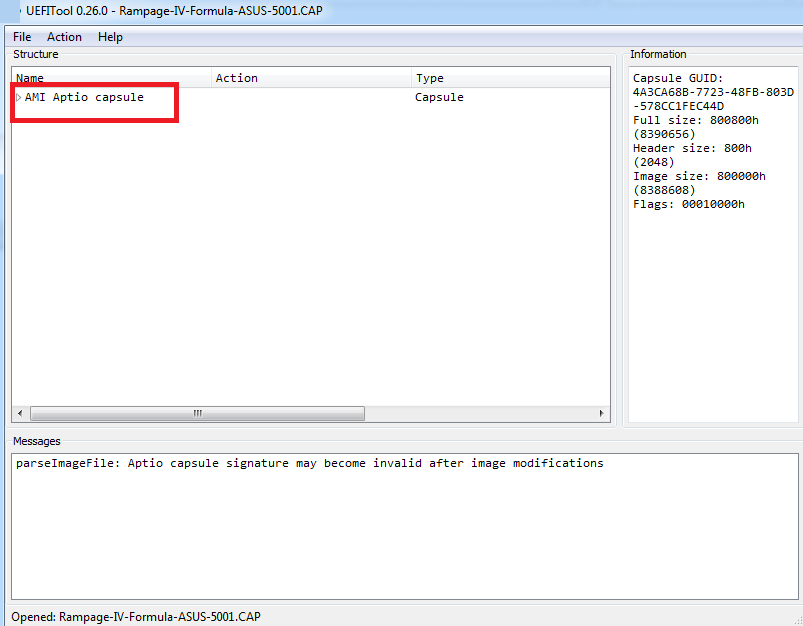Click the status bar Opened file text

click(x=136, y=616)
